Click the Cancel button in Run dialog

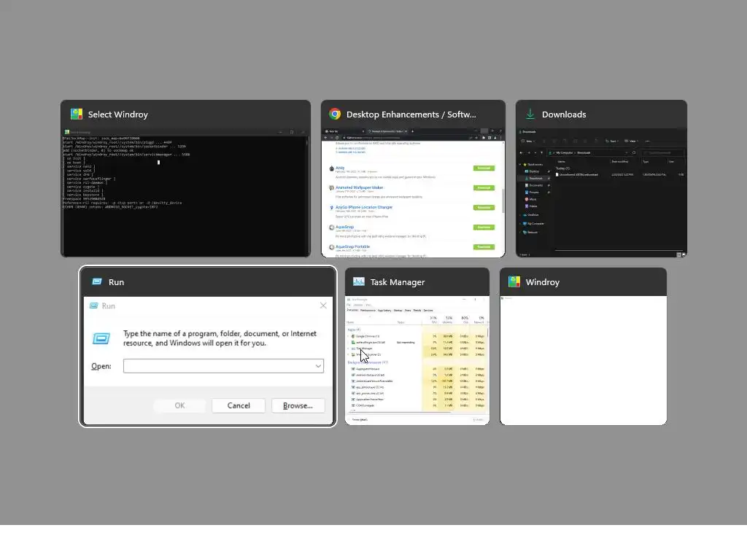click(239, 405)
